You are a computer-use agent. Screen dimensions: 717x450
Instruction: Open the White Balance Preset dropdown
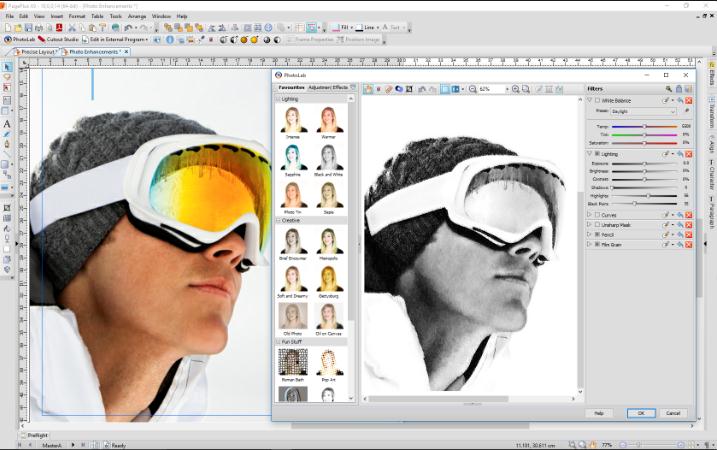pos(643,111)
